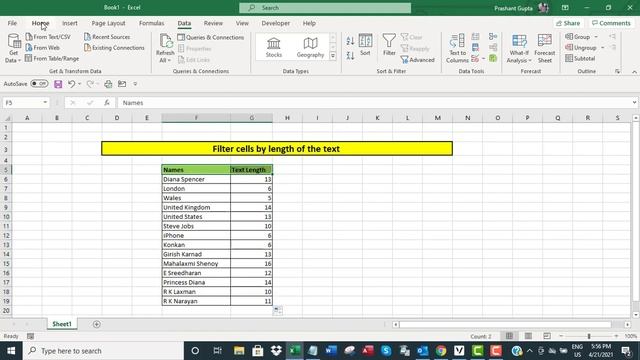Click the Share button

568,23
